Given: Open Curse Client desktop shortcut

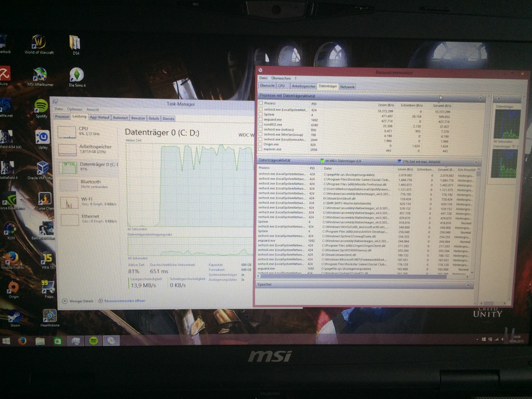Looking at the screenshot, I should pos(45,202).
